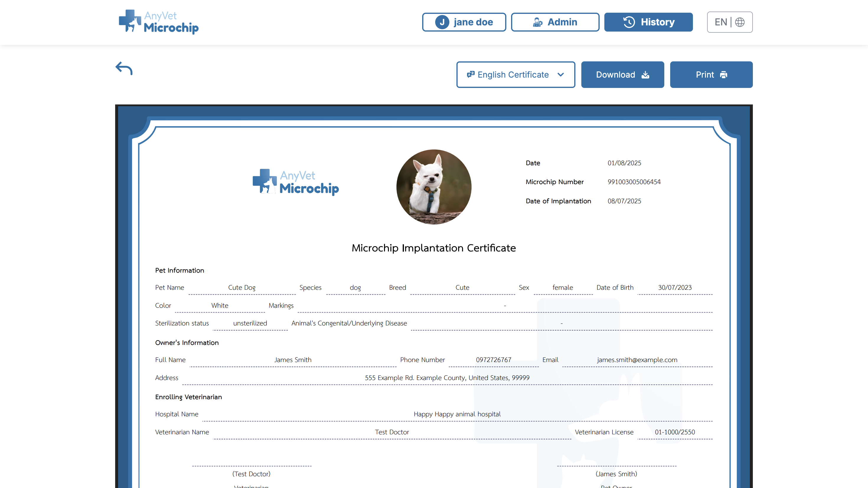The height and width of the screenshot is (488, 868).
Task: Open the English Certificate dropdown
Action: (515, 74)
